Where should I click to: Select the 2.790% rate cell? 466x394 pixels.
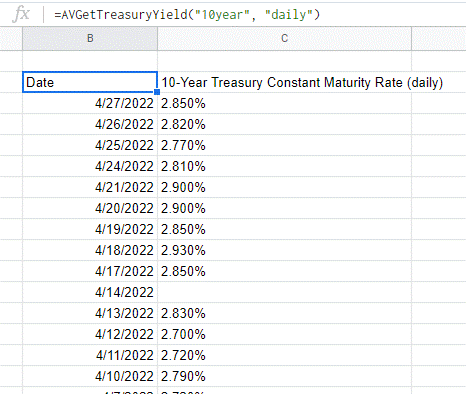coord(284,376)
